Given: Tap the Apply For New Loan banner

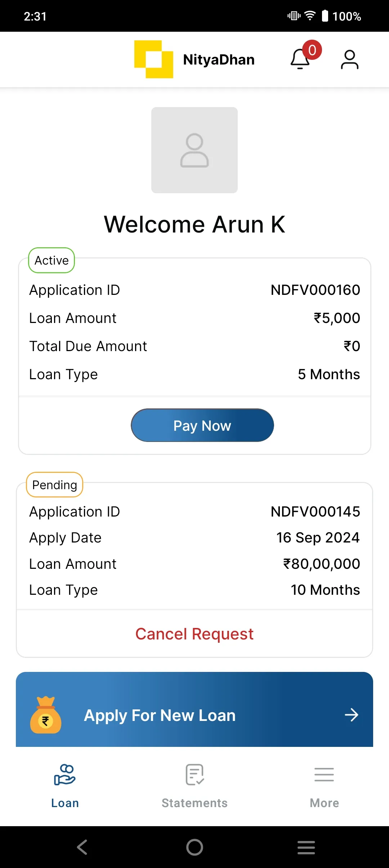Looking at the screenshot, I should tap(194, 709).
